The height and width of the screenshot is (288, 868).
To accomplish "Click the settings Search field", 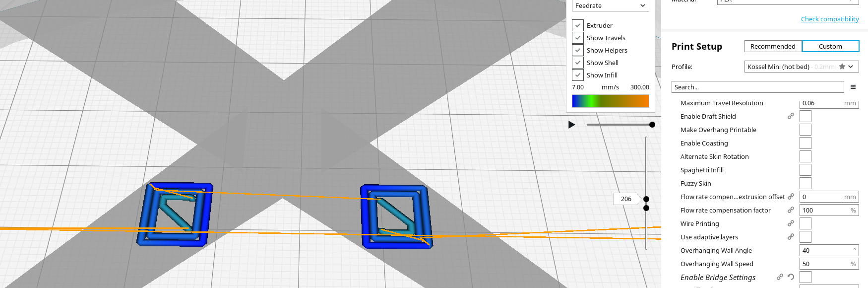I will coord(758,87).
